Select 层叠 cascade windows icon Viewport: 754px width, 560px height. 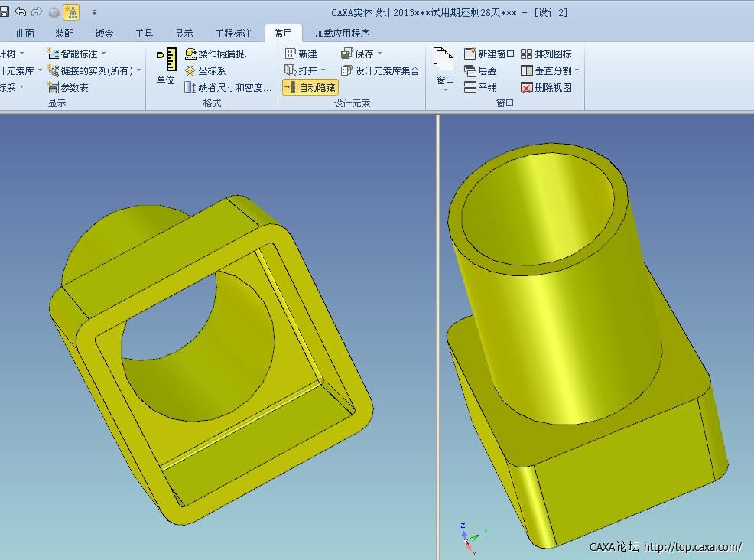point(470,71)
